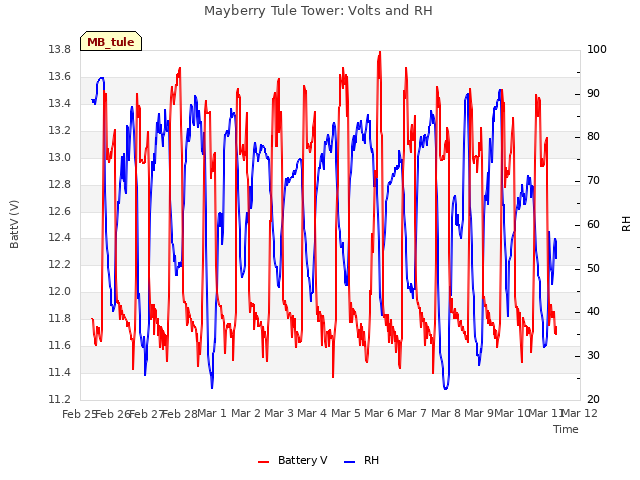Viewport: 640px width, 480px height.
Task: Click the Time axis label
Action: [566, 429]
